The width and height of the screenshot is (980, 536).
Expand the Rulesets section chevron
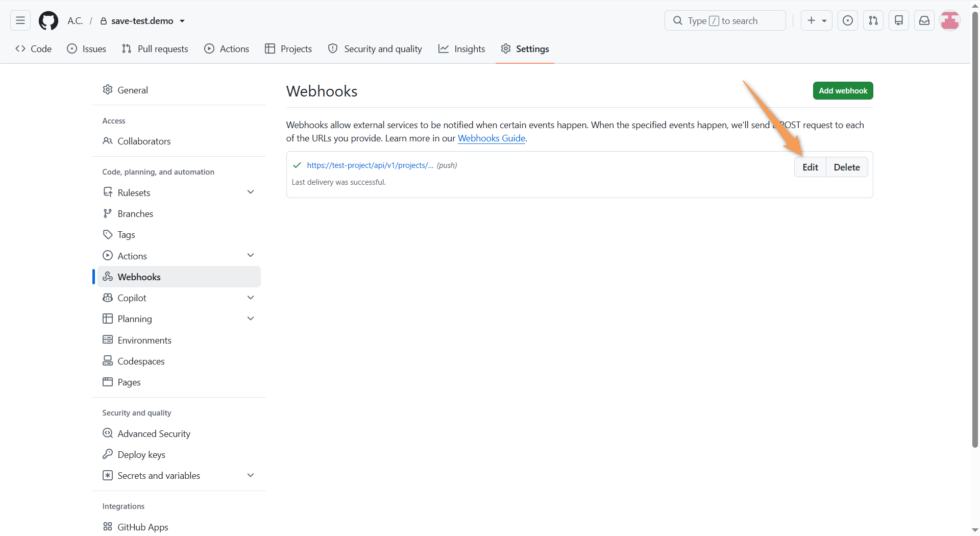pyautogui.click(x=251, y=192)
